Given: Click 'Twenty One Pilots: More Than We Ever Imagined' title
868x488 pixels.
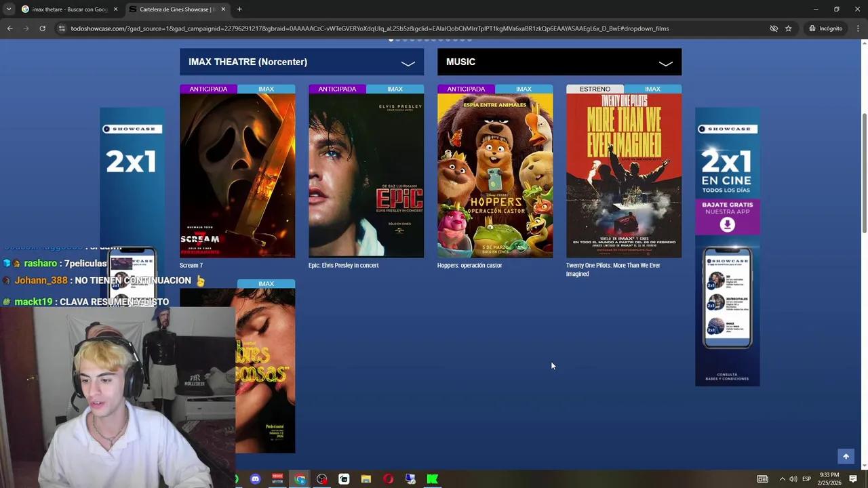Looking at the screenshot, I should pyautogui.click(x=613, y=269).
